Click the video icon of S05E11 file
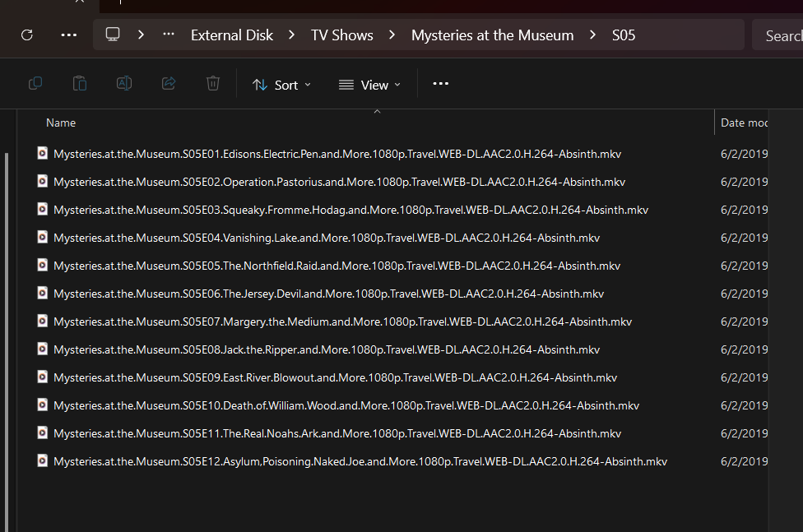 (43, 433)
